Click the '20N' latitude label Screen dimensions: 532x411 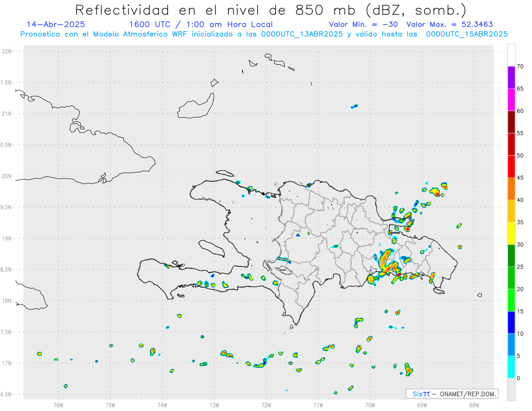8,176
